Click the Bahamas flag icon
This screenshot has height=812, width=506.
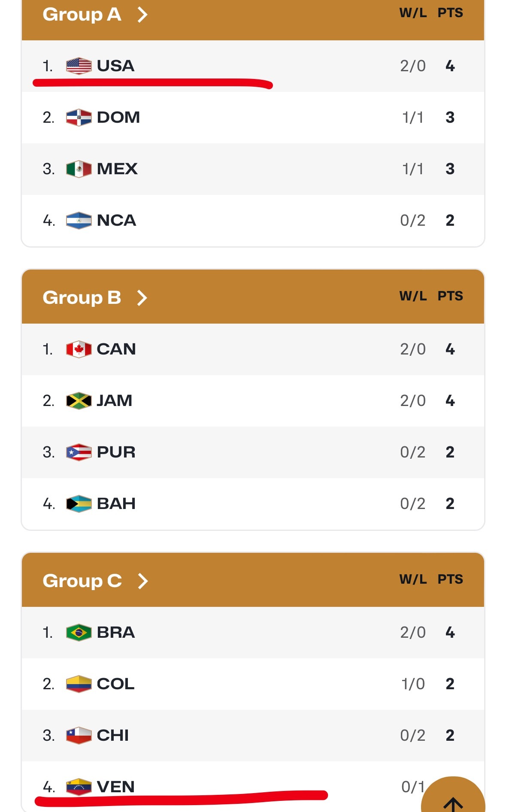(x=79, y=504)
